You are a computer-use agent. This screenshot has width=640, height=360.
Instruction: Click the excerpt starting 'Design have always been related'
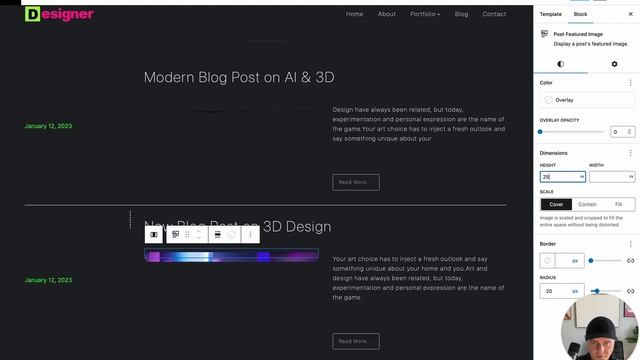click(419, 124)
